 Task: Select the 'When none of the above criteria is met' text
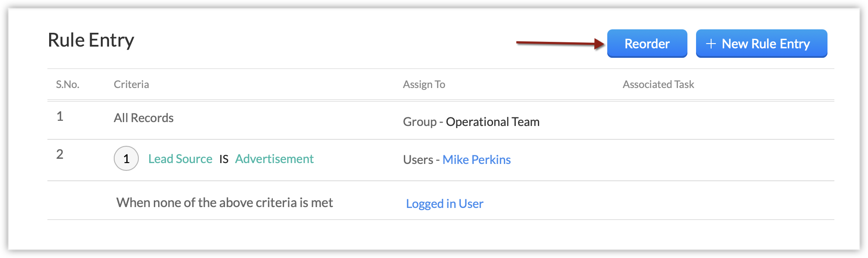(225, 203)
